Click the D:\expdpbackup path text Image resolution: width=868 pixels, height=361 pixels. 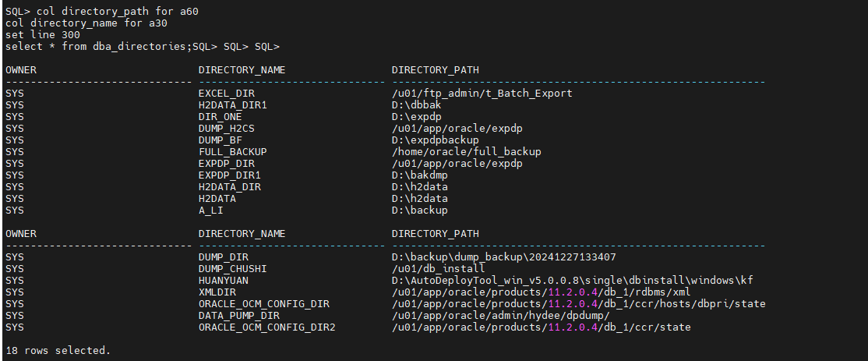435,140
